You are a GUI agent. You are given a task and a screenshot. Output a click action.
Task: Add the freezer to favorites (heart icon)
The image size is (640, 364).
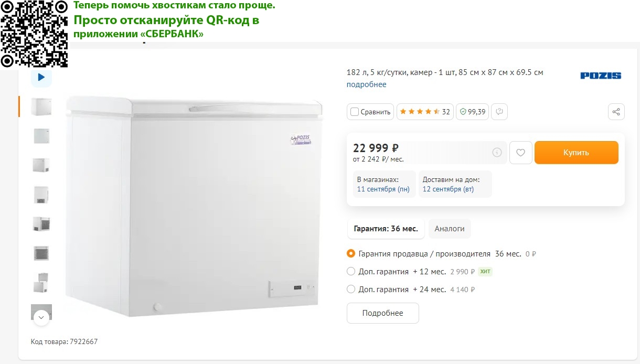point(521,153)
